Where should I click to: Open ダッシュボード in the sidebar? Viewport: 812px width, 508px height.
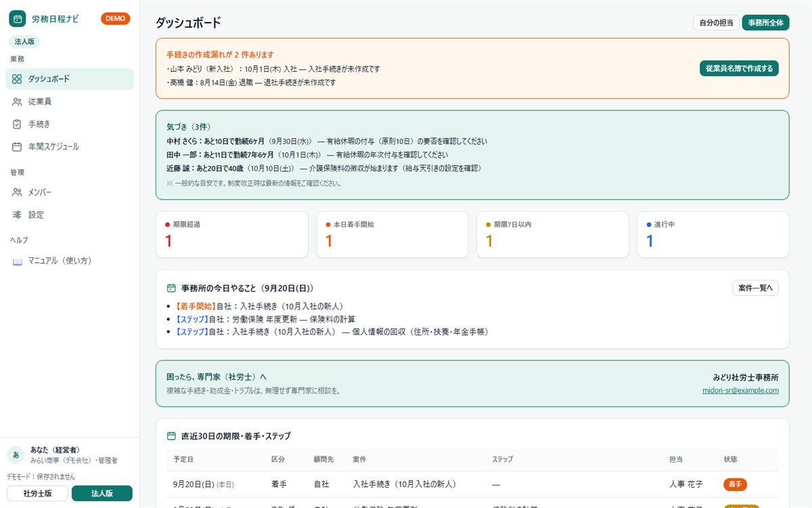pos(70,79)
